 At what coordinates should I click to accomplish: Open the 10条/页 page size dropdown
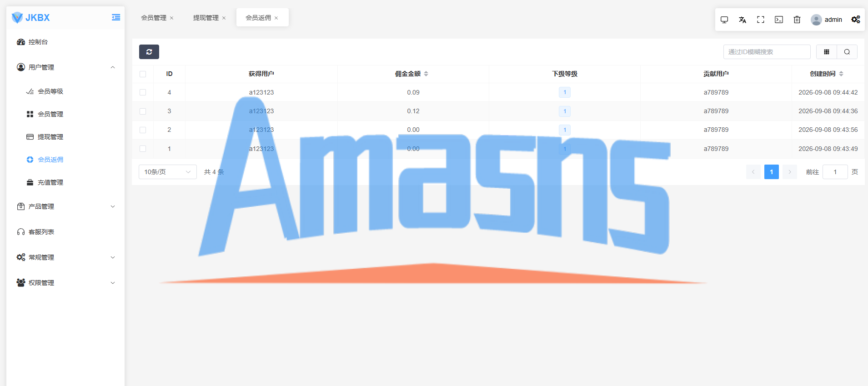point(167,172)
